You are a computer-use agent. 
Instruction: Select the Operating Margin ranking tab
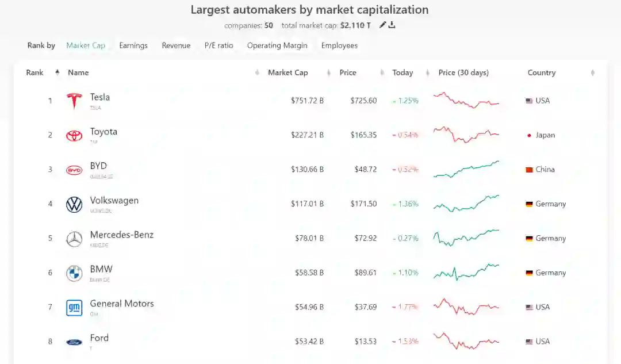coord(277,45)
